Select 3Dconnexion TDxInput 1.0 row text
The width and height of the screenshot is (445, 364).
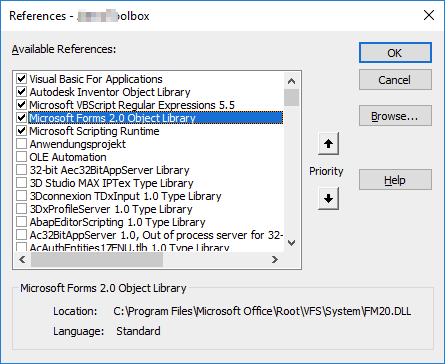[x=125, y=196]
